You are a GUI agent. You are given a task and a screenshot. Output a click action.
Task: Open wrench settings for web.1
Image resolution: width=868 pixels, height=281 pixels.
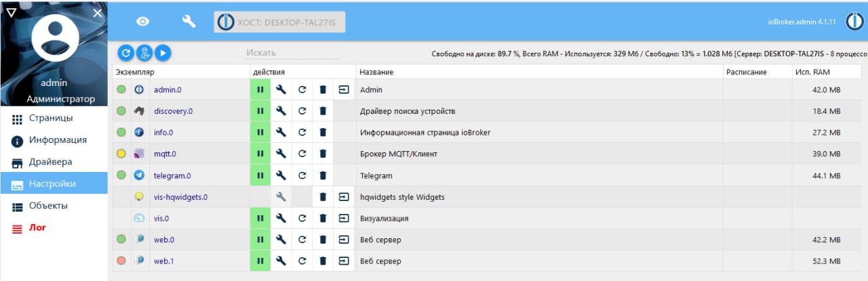[281, 261]
